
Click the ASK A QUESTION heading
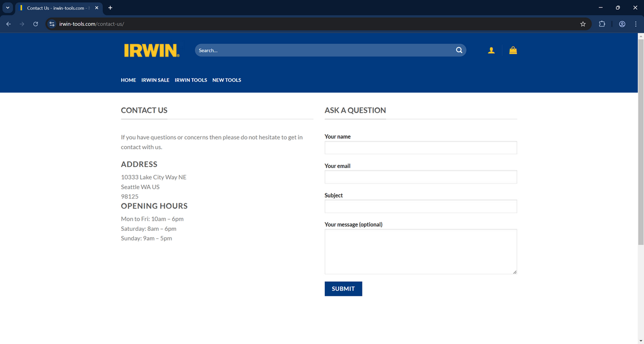pos(355,110)
